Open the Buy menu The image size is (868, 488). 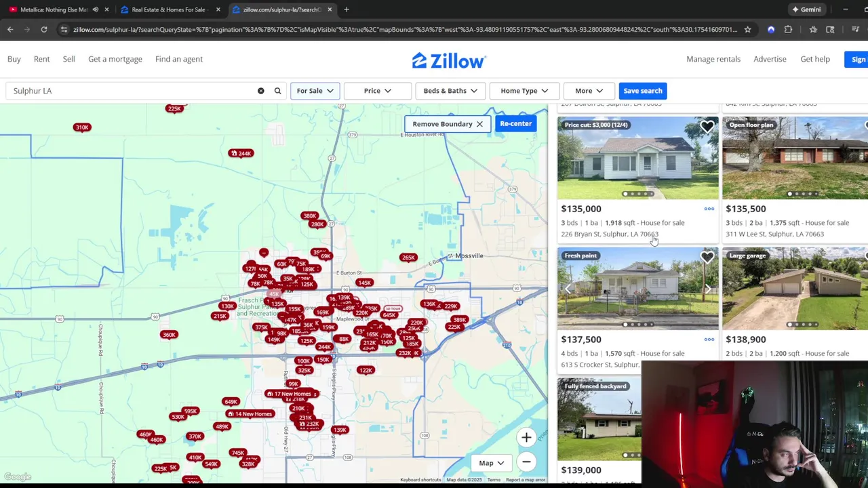(x=14, y=59)
